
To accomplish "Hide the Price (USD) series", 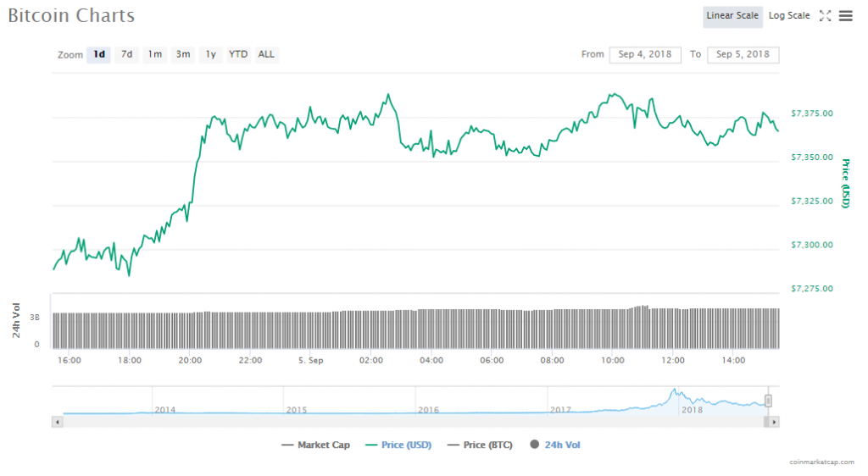I will click(397, 445).
